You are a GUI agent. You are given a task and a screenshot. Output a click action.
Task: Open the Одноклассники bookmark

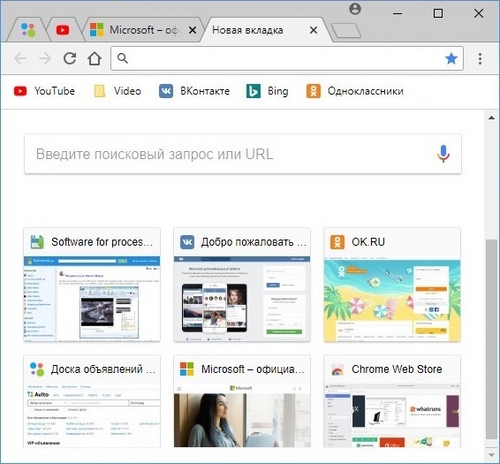(x=355, y=91)
